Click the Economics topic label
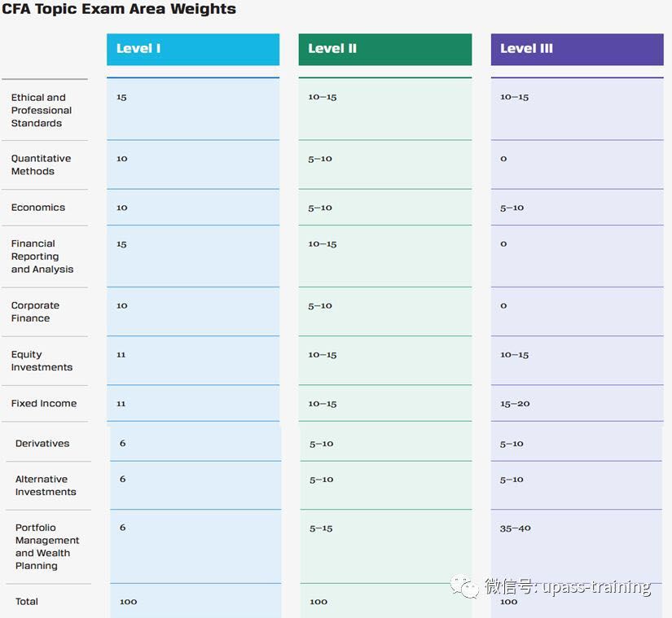 [x=38, y=208]
